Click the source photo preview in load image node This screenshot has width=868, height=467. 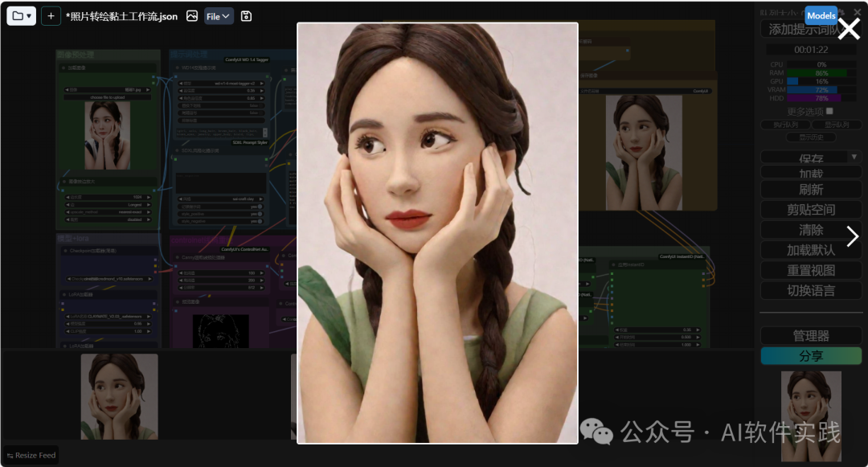(108, 135)
